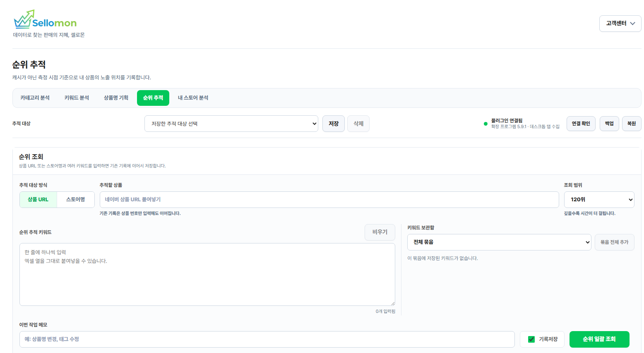The image size is (644, 353).
Task: Click the 플러그인 연결됨 status text
Action: 507,121
